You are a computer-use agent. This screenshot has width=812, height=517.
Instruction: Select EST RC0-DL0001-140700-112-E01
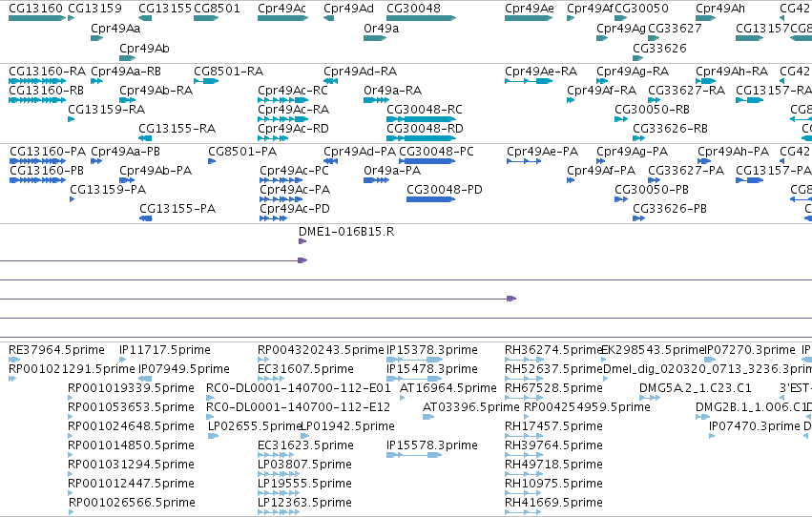(x=299, y=388)
